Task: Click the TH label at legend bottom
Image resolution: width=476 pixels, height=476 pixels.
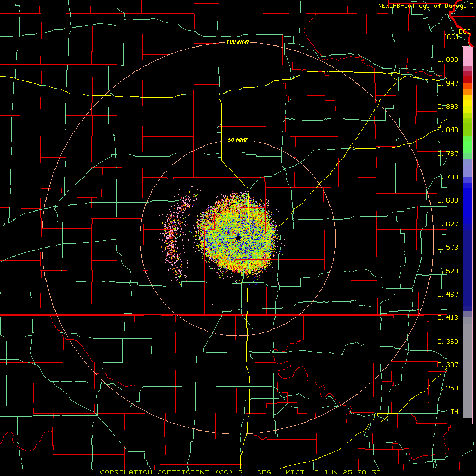Action: pos(454,412)
